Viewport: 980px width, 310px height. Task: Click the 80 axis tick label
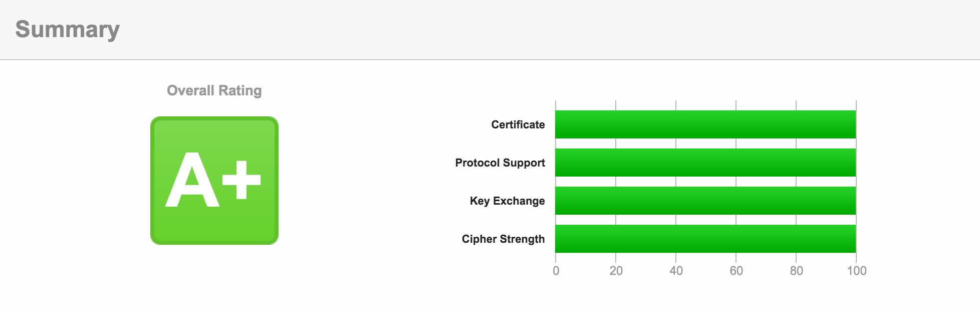[x=796, y=271]
